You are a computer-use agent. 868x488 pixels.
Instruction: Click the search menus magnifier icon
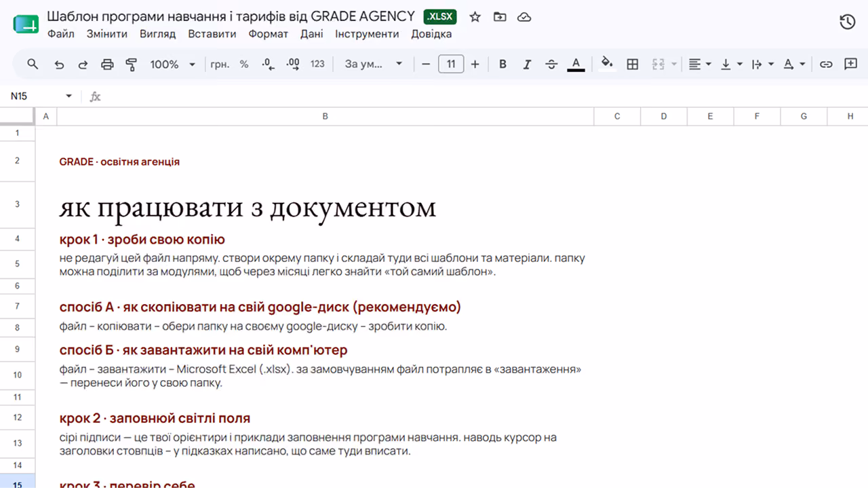pyautogui.click(x=33, y=64)
